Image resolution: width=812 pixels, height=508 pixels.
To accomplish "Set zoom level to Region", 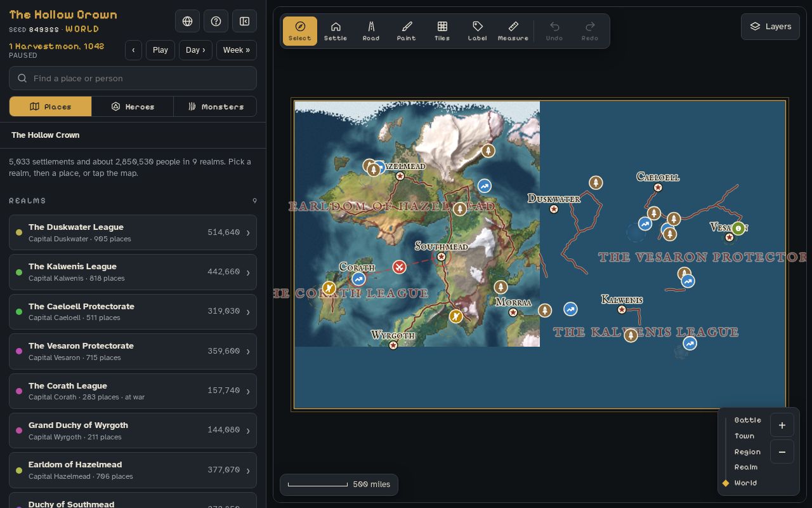I will (747, 451).
